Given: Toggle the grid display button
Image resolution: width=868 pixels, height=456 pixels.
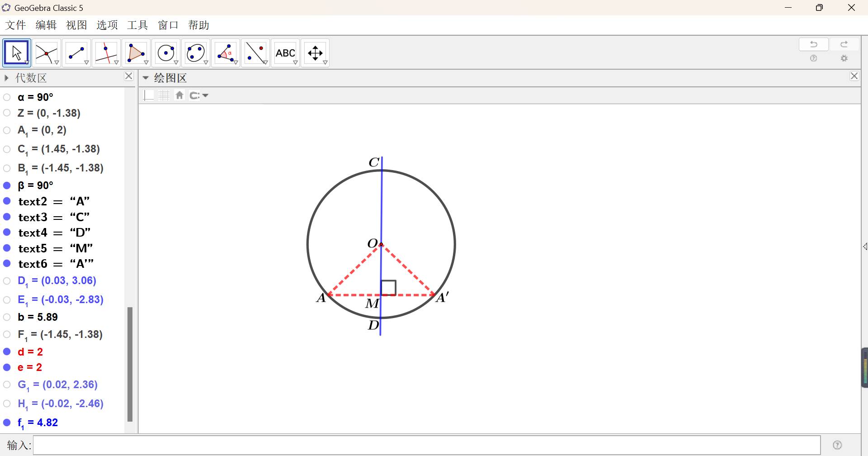Looking at the screenshot, I should tap(164, 95).
